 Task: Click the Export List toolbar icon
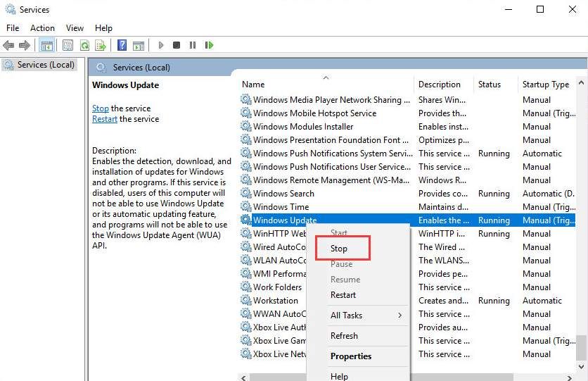pos(101,45)
